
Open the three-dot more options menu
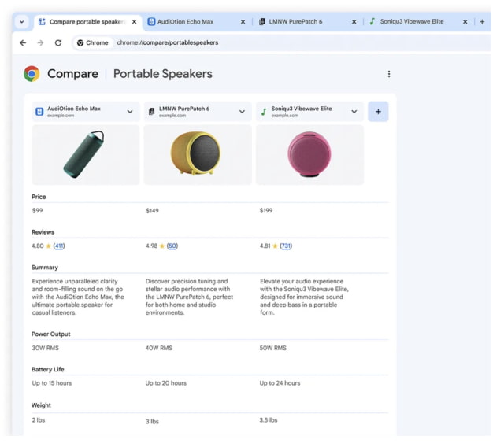(x=388, y=74)
